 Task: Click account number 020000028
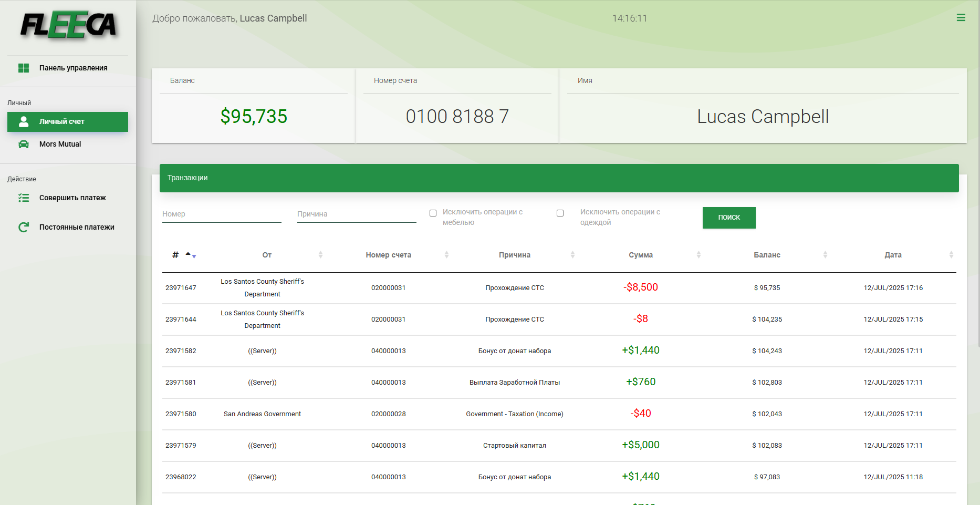[389, 414]
